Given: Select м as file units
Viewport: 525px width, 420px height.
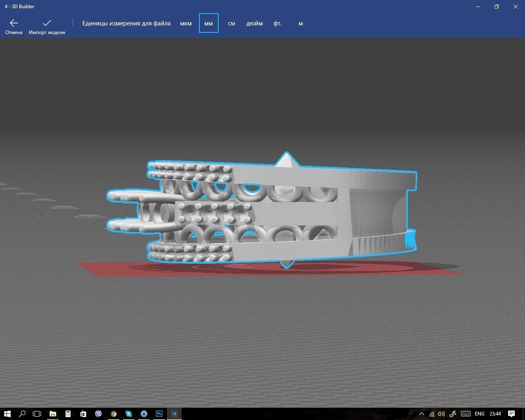Looking at the screenshot, I should pyautogui.click(x=301, y=23).
